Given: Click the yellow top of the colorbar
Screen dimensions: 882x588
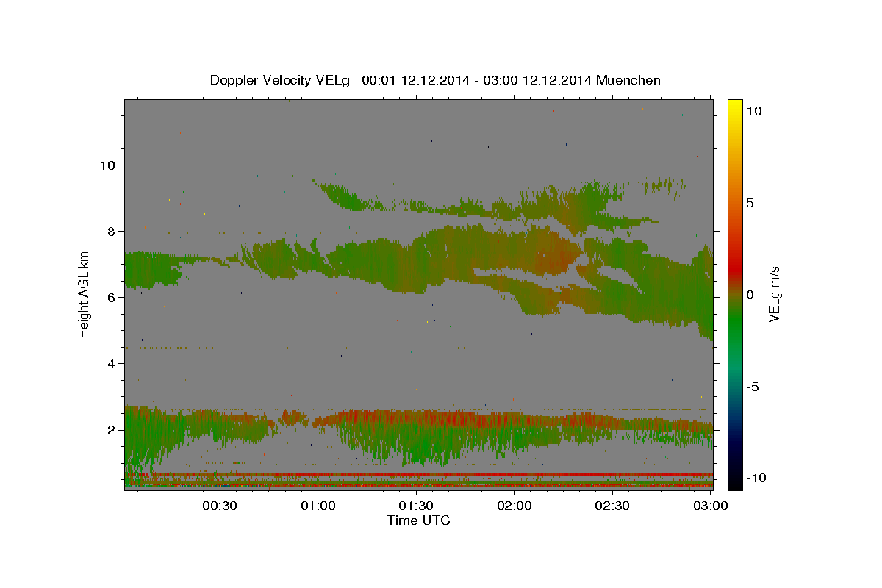Looking at the screenshot, I should (735, 104).
